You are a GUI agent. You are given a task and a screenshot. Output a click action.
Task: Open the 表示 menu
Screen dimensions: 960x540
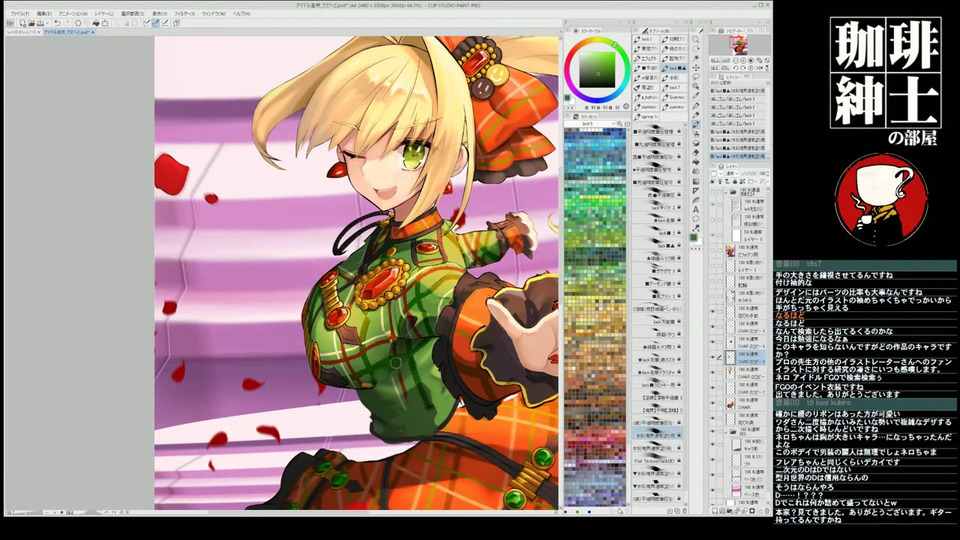click(x=159, y=13)
